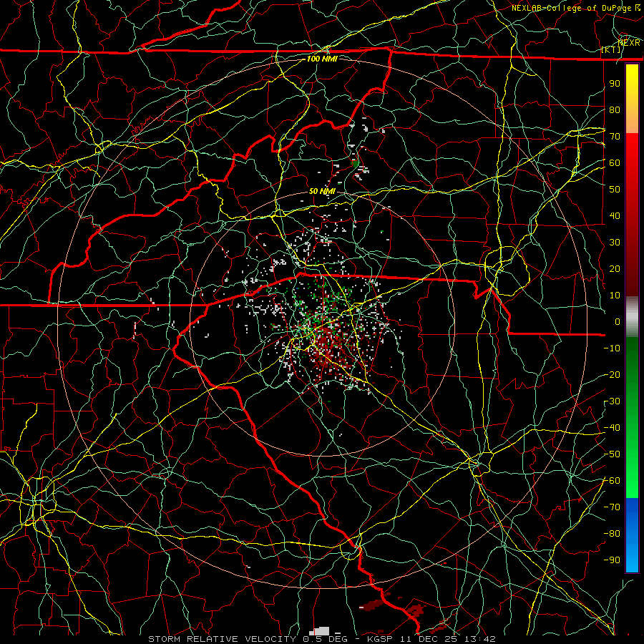644x644 pixels.
Task: Pick the bright red segment near 60
Action: [x=632, y=154]
